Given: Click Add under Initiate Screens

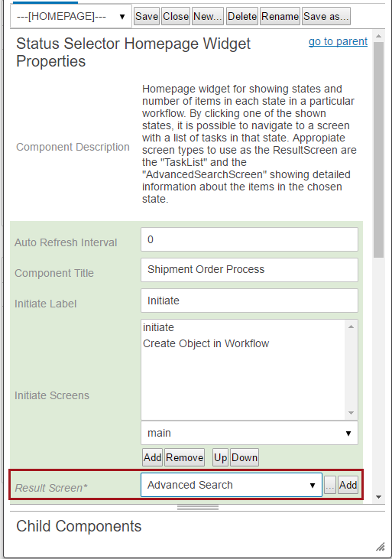Looking at the screenshot, I should tap(152, 457).
